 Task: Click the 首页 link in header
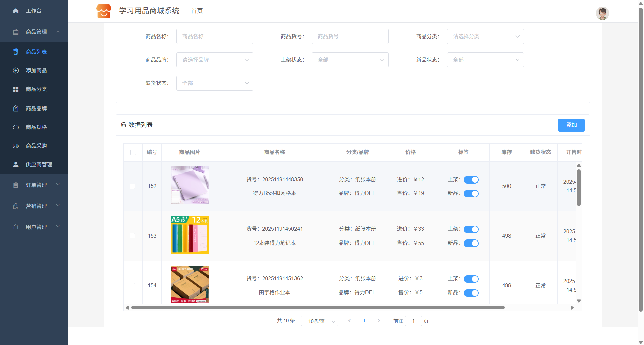[x=197, y=11]
